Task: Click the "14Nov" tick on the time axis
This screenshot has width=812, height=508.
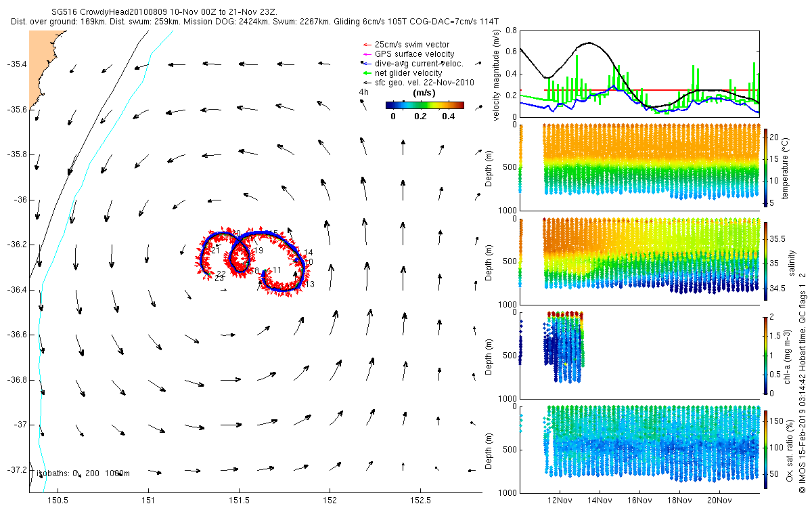Action: 600,501
